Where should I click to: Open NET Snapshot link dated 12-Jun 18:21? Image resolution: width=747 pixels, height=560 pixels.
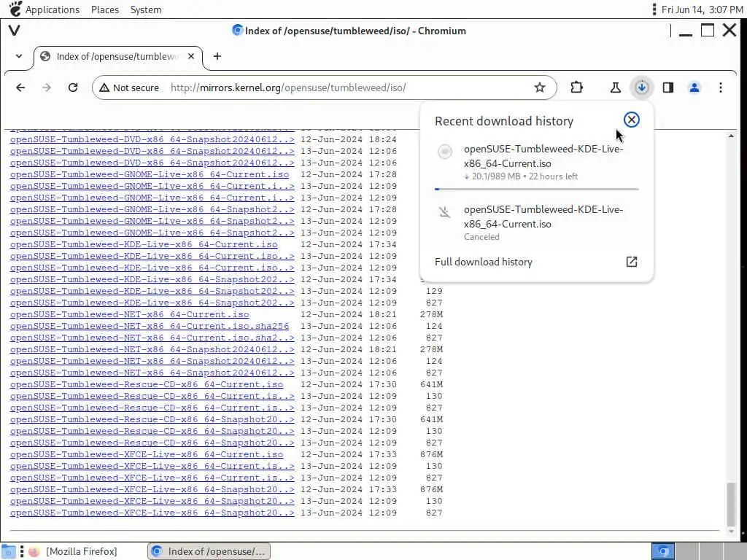(152, 349)
